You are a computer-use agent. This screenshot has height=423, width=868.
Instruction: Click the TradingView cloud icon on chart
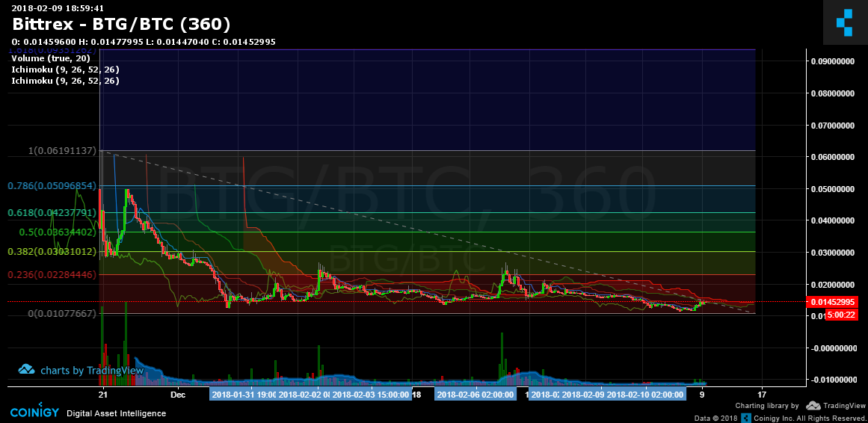(27, 369)
